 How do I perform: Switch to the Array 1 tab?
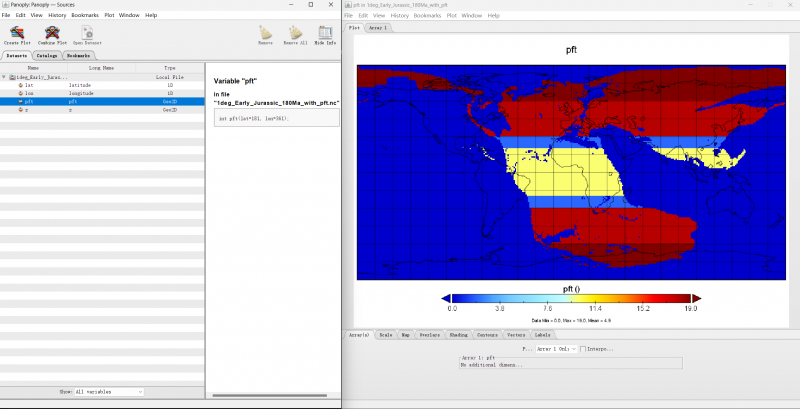coord(378,28)
